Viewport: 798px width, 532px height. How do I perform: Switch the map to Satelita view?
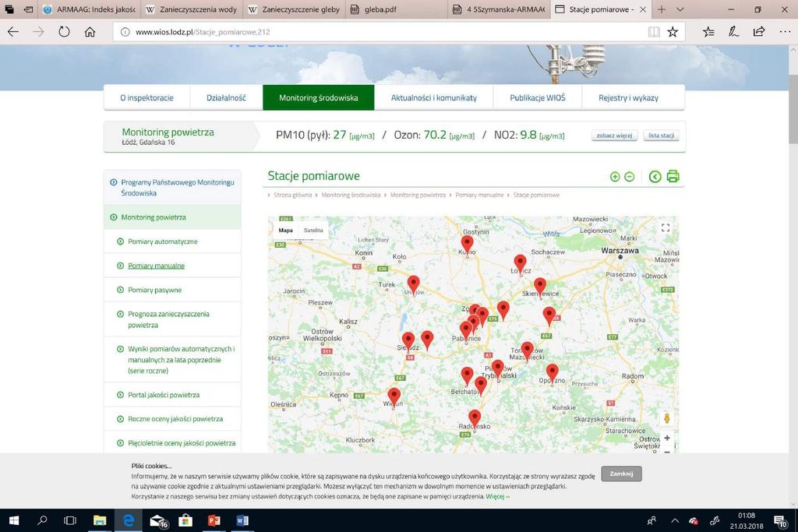point(313,231)
